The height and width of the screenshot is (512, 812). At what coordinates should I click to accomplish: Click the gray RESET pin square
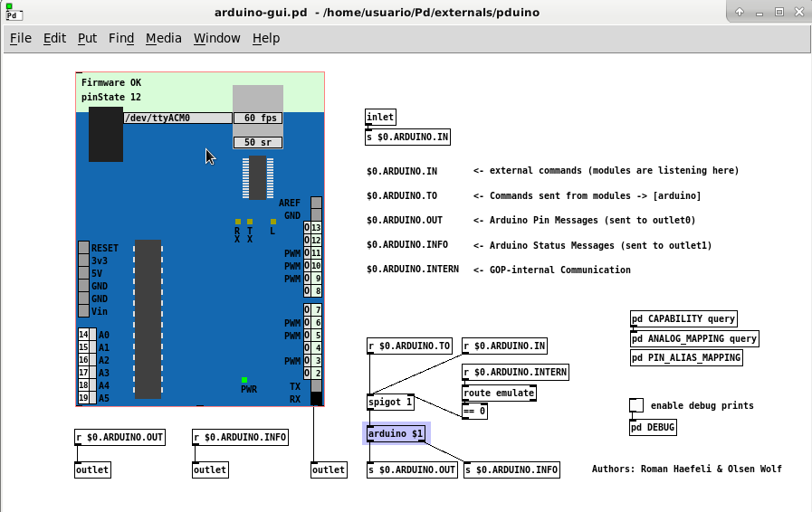(x=83, y=248)
